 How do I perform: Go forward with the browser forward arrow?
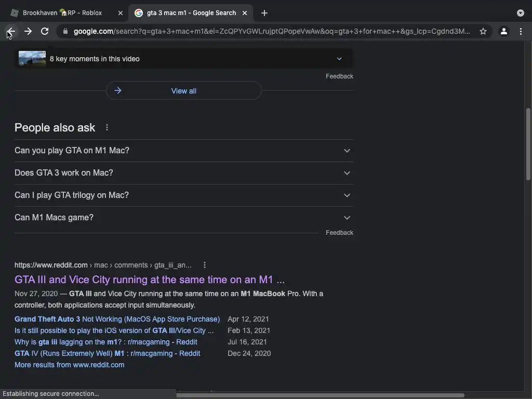pos(28,32)
